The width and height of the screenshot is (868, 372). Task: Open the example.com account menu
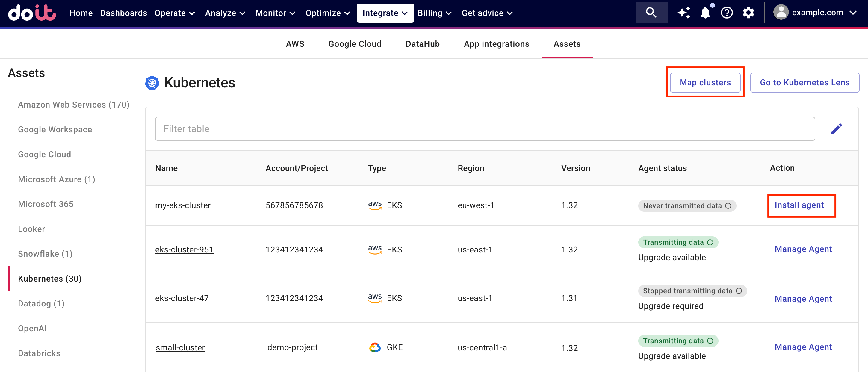click(815, 13)
